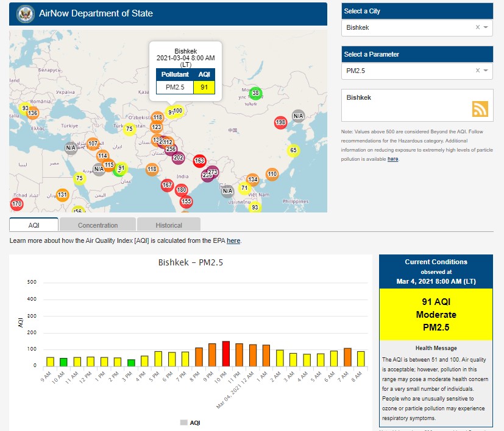Clear the selected Bishkek city value

pos(478,27)
